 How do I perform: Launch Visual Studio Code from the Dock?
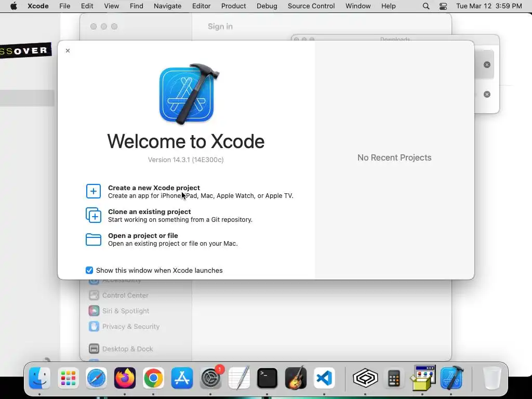click(324, 378)
